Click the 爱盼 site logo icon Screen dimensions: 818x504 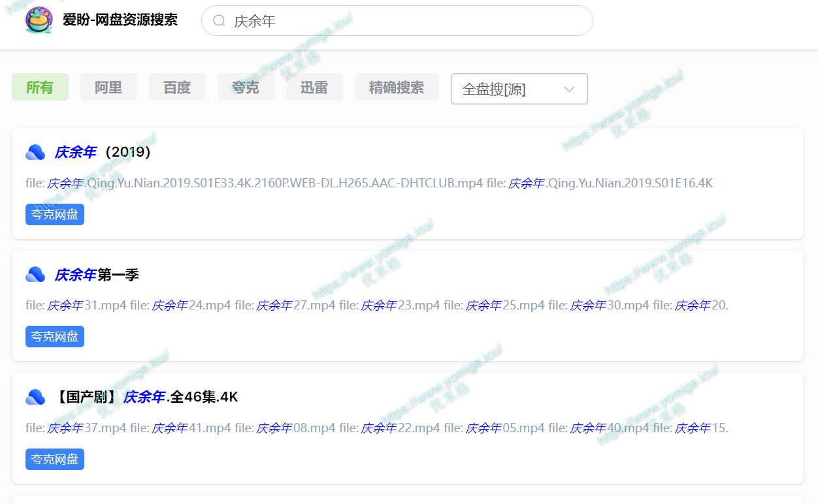pyautogui.click(x=39, y=20)
